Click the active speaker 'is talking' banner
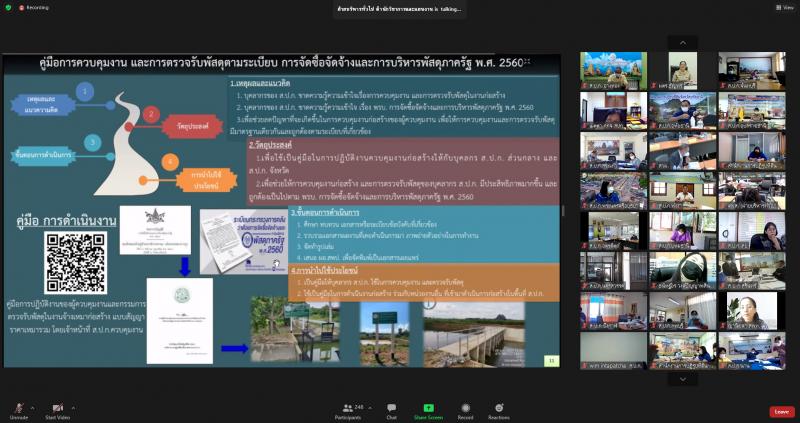The image size is (800, 423). coord(399,9)
